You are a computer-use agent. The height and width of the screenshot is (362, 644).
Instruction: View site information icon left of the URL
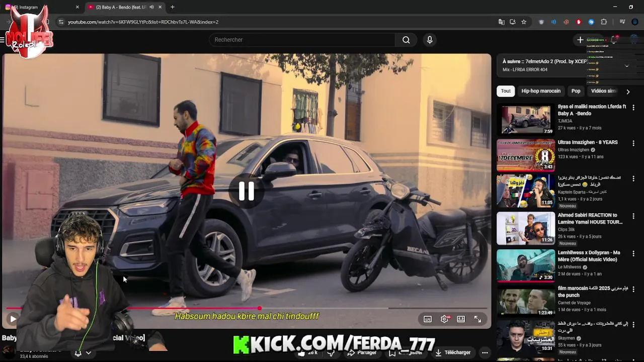point(61,22)
